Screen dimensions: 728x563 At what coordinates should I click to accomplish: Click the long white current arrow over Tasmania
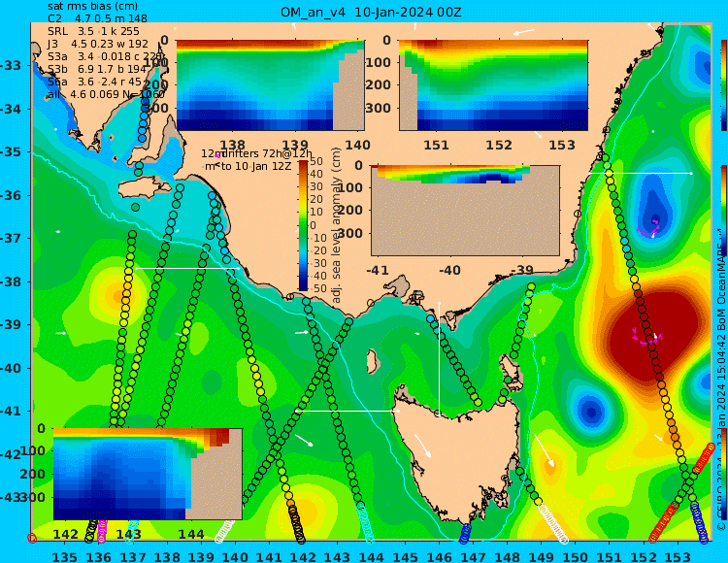pyautogui.click(x=422, y=446)
